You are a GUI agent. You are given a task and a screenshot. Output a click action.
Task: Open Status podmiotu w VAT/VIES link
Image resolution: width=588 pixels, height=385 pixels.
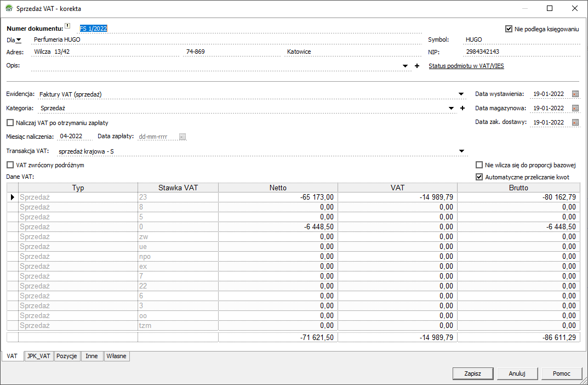pos(466,66)
